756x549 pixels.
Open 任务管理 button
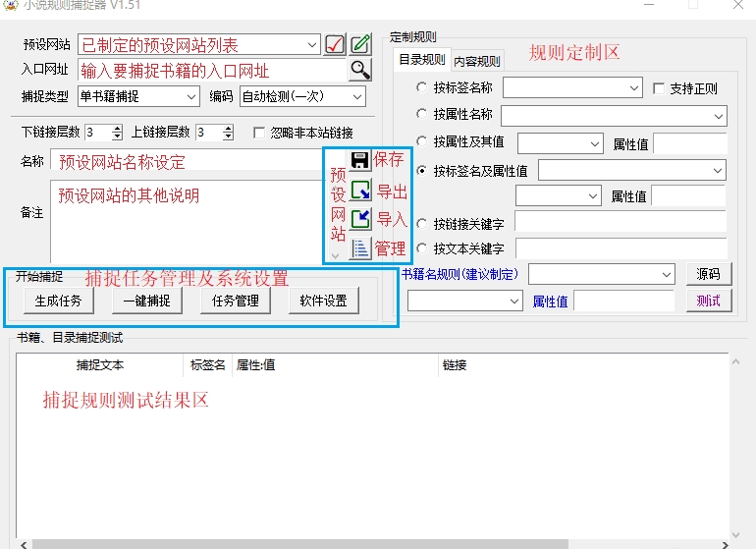coord(236,302)
